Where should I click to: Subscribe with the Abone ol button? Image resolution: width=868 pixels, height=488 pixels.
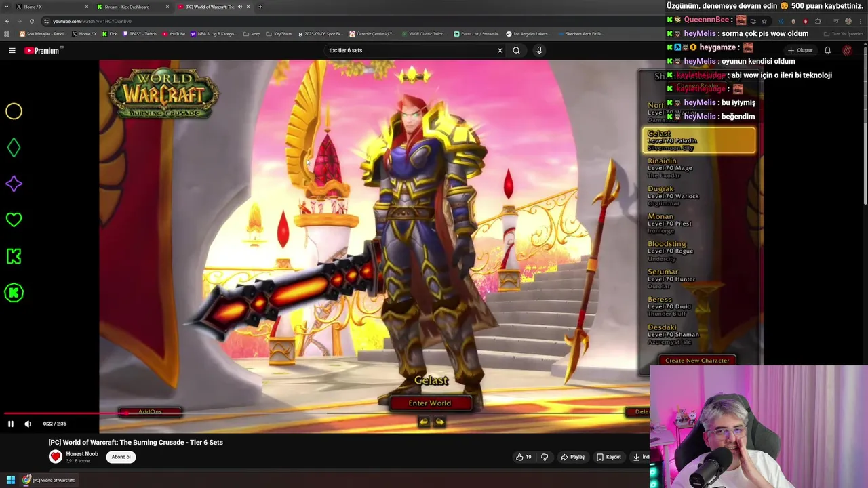pyautogui.click(x=121, y=457)
